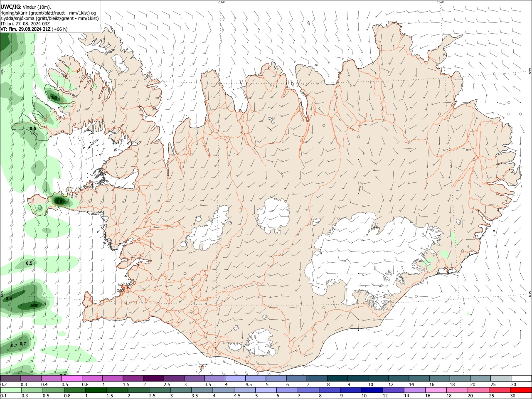The width and height of the screenshot is (532, 399).
Task: Click the dark green rain cell labeled 1.6
Action: click(x=59, y=202)
